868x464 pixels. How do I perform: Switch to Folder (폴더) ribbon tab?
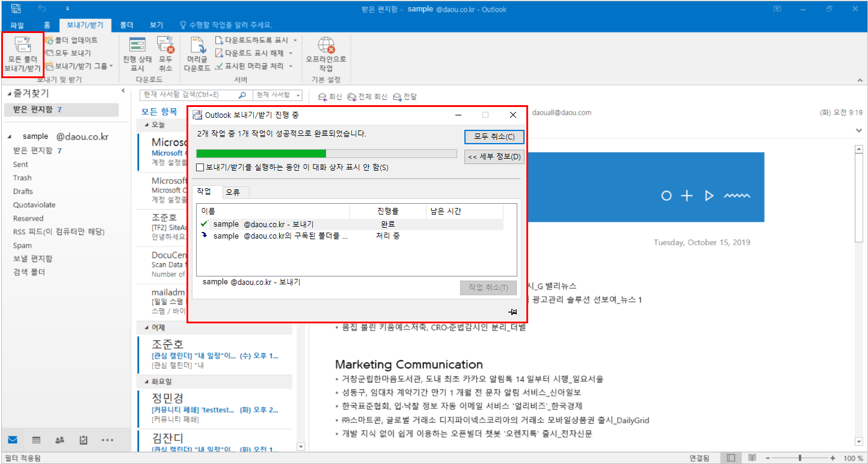tap(126, 25)
